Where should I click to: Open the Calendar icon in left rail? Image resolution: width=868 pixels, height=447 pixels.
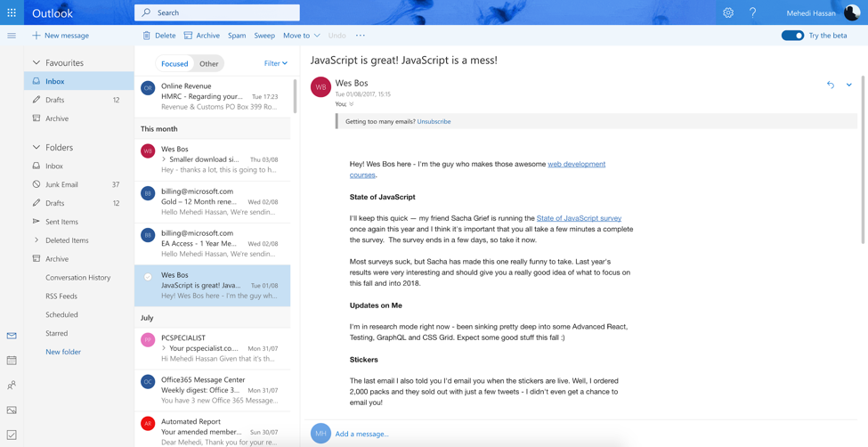pos(12,361)
